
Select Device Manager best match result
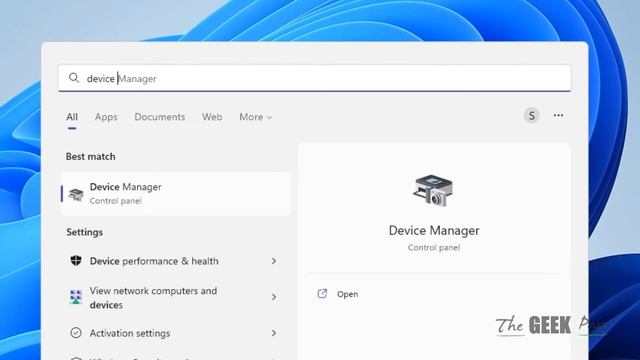176,193
